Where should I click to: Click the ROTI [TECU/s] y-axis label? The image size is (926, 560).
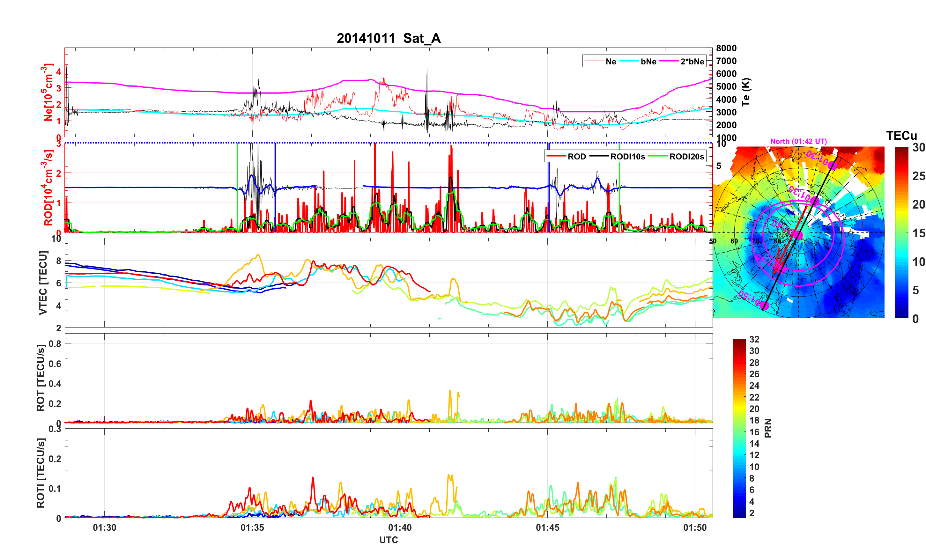(x=41, y=473)
